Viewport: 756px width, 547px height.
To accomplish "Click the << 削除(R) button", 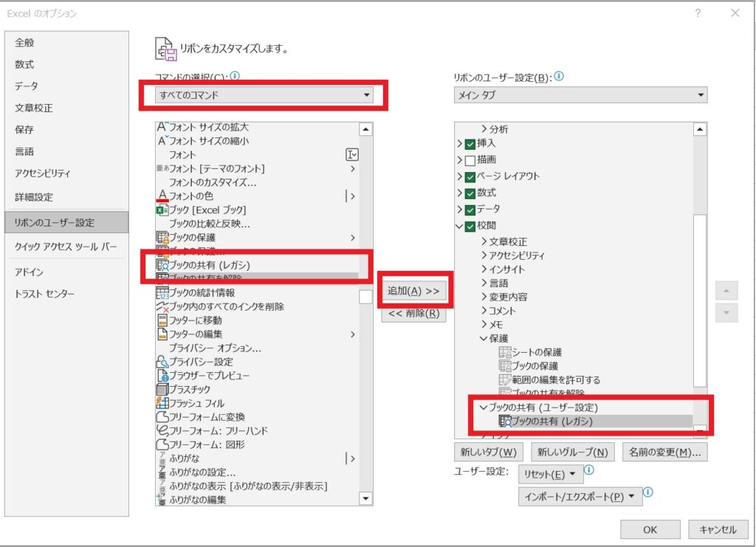I will click(x=413, y=313).
